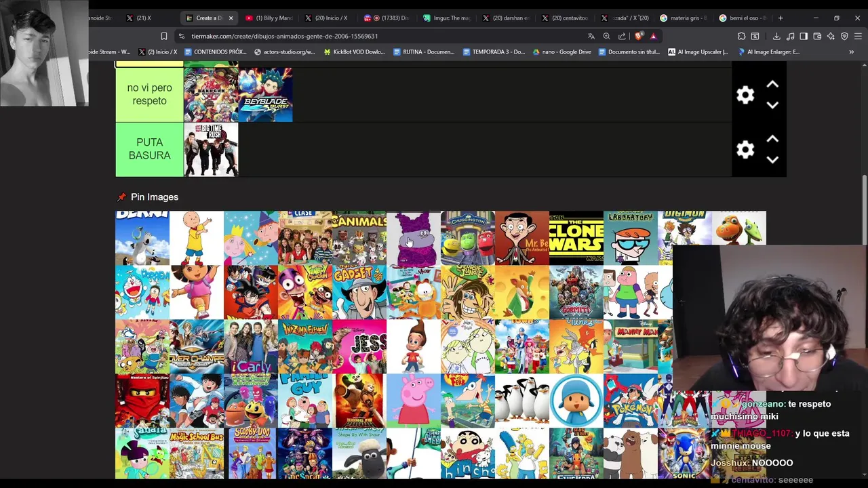Screen dimensions: 868x488
Task: Move 'no vi pero respeto' tier down
Action: point(772,105)
